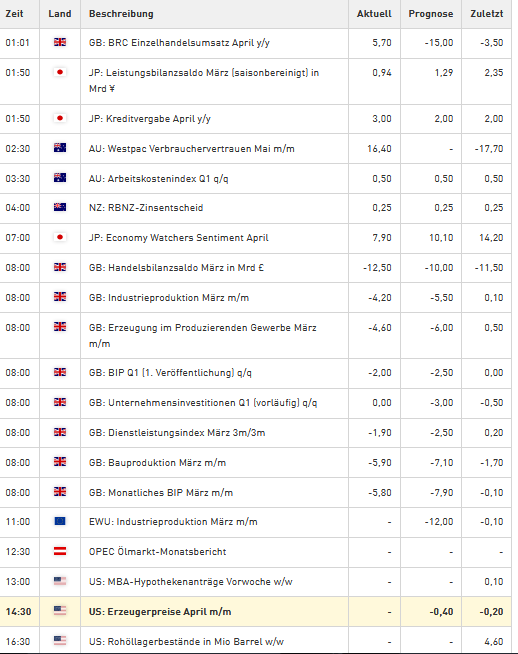Screen dimensions: 518x654
Task: Select 'GB: Industrieproduktion März m/m'
Action: click(x=169, y=298)
